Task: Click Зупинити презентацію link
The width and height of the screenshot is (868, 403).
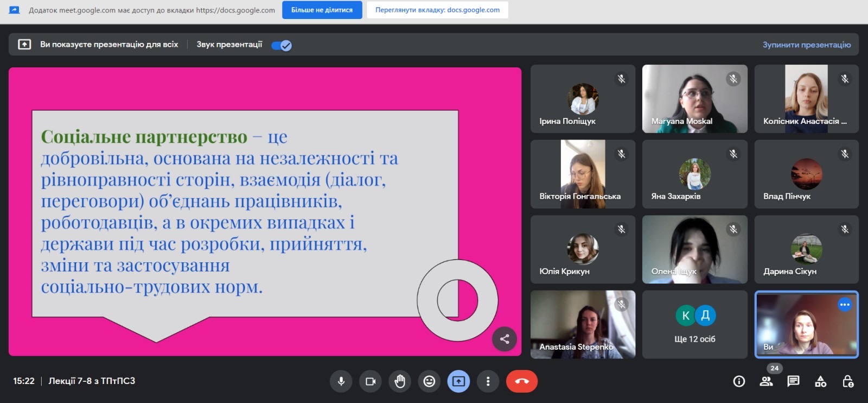Action: [x=806, y=45]
